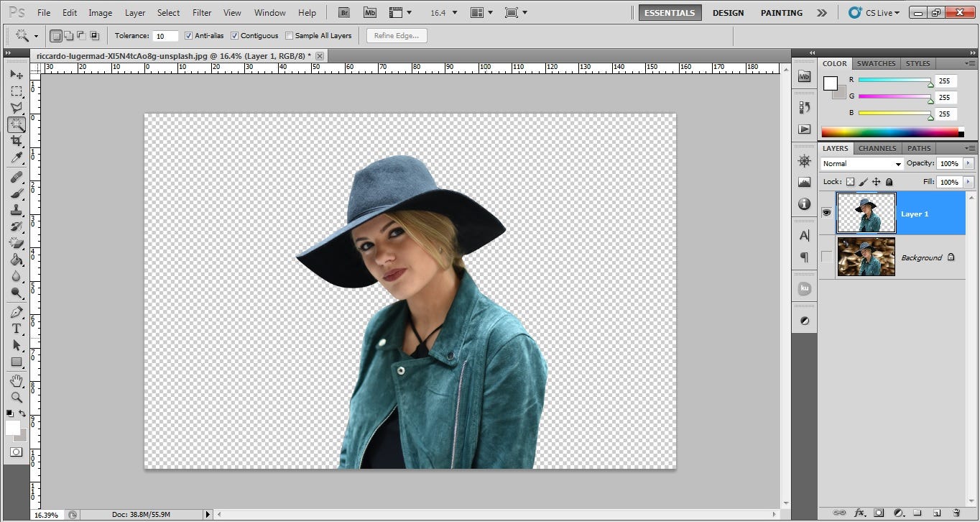Switch to the Channels tab

pos(877,148)
